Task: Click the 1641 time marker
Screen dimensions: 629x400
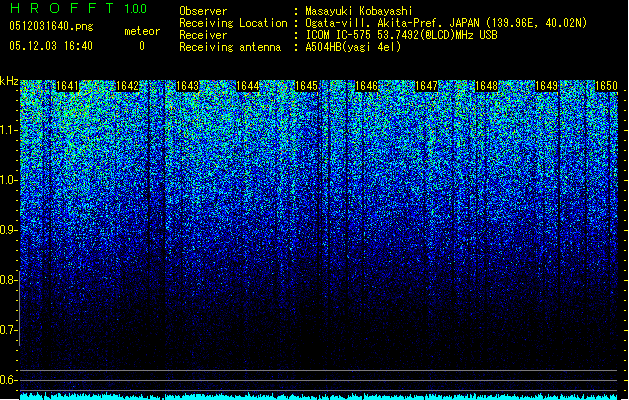Action: point(67,86)
